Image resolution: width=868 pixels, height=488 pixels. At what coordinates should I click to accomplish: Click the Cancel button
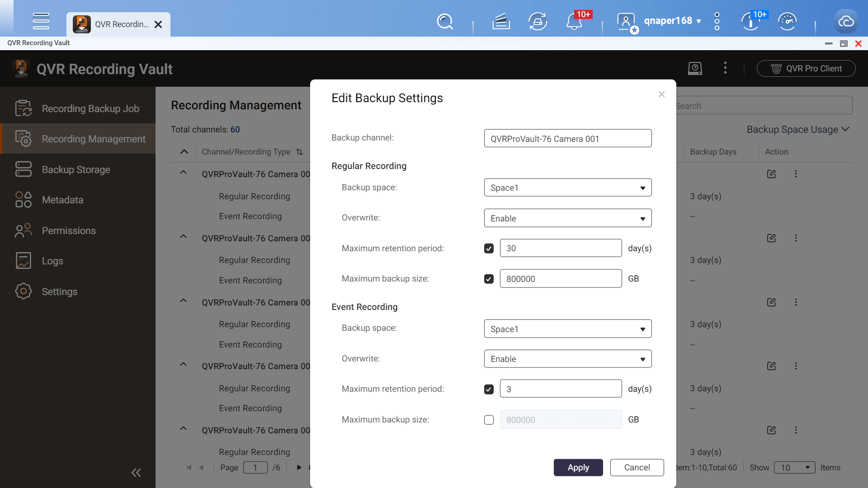(637, 468)
